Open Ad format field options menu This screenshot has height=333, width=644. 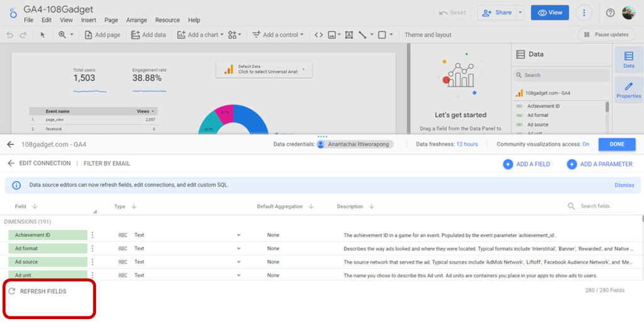[x=92, y=248]
